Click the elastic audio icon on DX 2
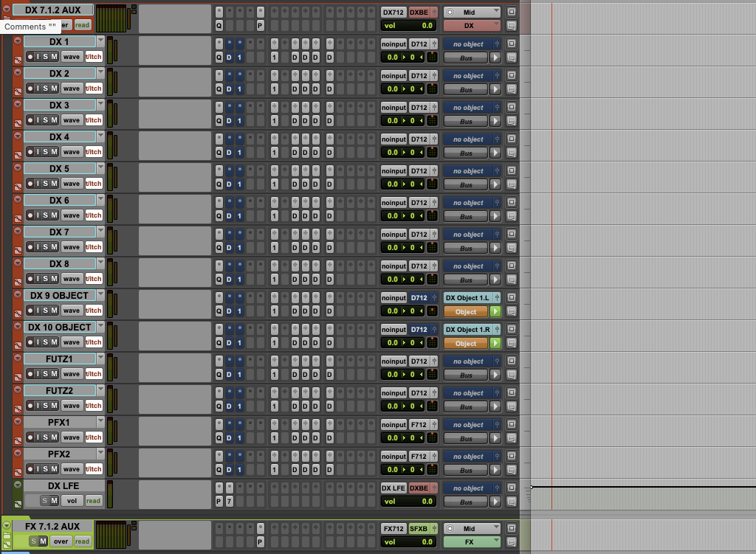756x554 pixels. [18, 91]
